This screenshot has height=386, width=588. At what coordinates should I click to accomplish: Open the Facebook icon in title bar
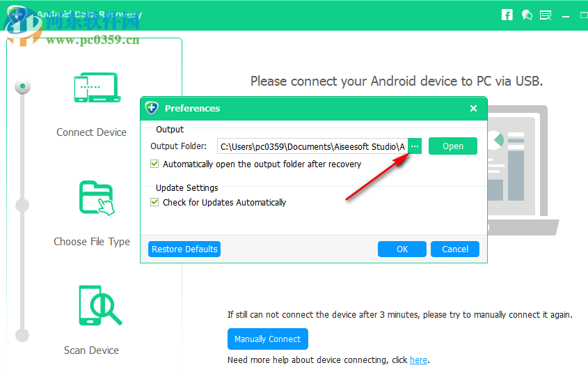[507, 15]
